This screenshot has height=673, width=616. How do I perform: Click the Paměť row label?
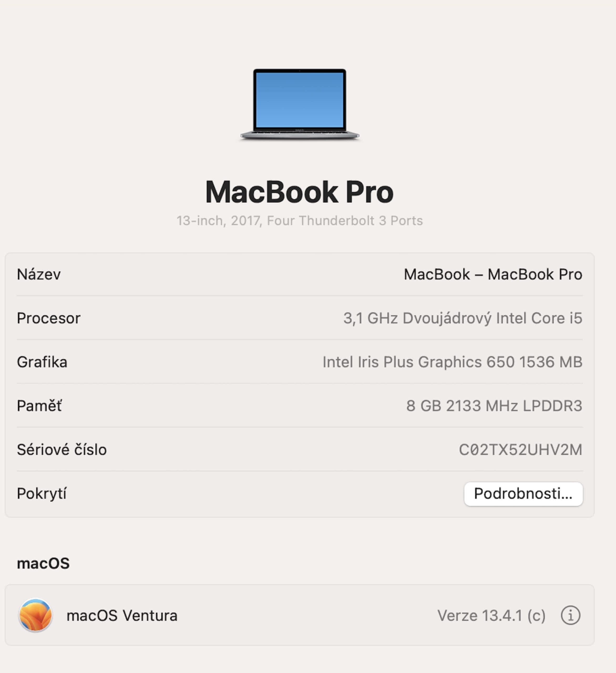[x=39, y=406]
